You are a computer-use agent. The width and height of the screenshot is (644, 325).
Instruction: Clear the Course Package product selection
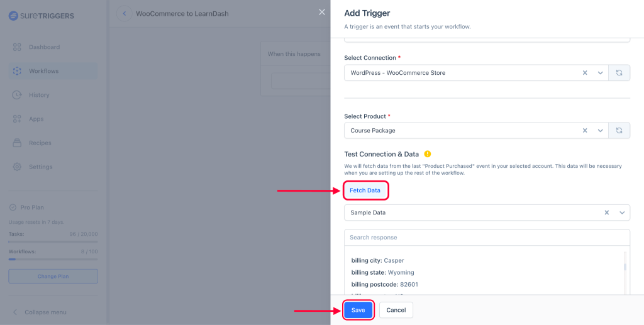coord(585,131)
